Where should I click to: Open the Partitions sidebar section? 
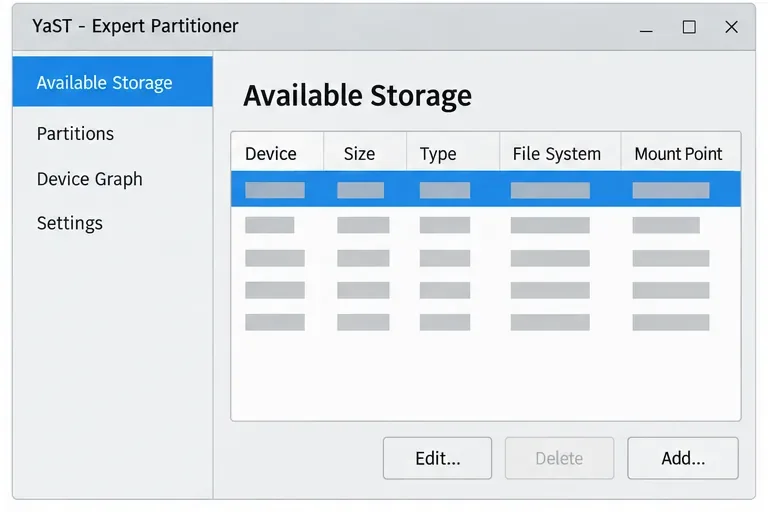tap(75, 134)
